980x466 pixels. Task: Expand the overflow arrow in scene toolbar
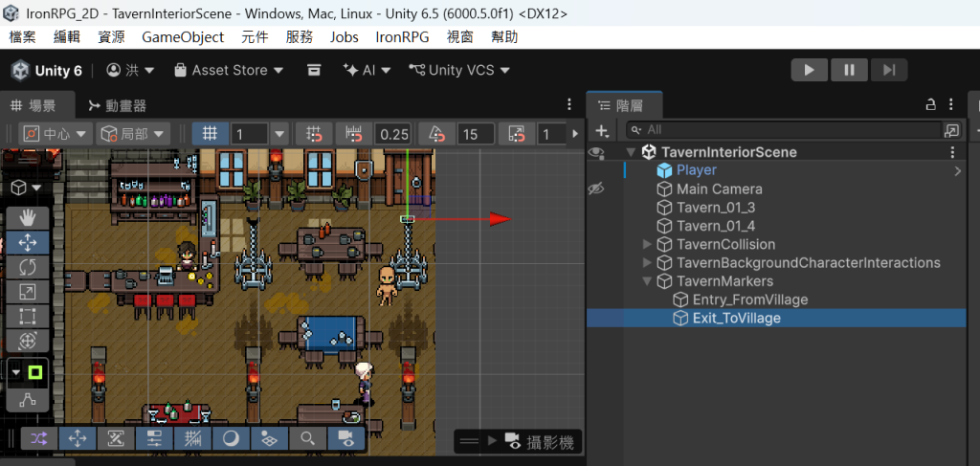tap(575, 134)
